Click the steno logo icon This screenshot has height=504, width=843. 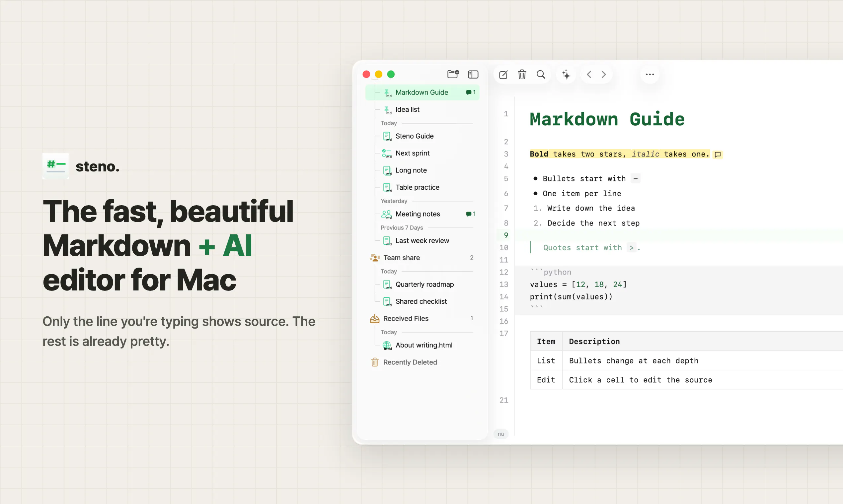click(x=56, y=166)
